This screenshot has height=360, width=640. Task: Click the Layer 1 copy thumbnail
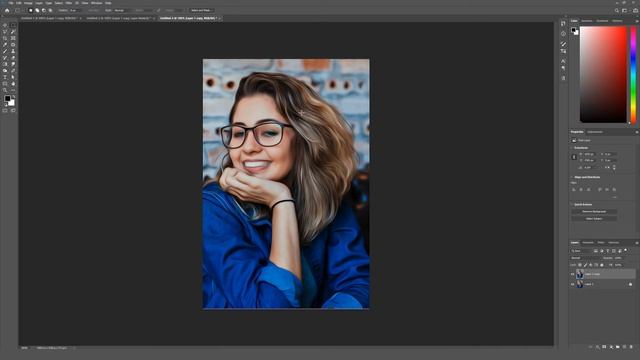[x=580, y=274]
